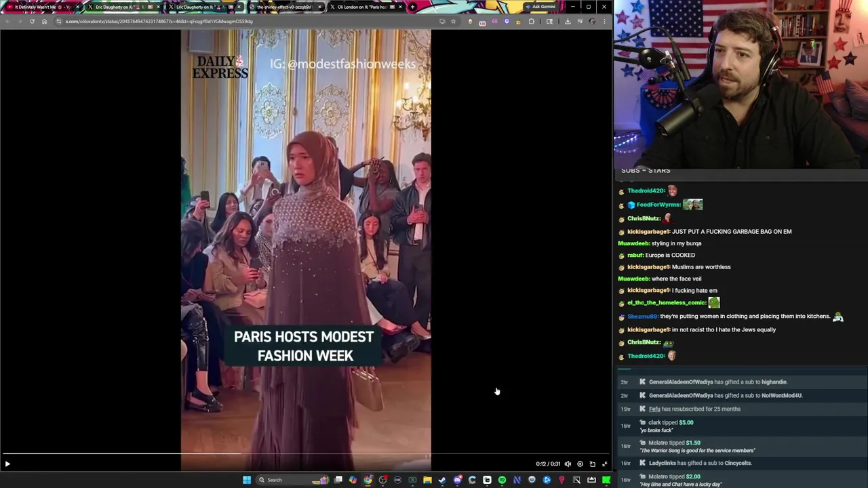Viewport: 868px width, 488px height.
Task: Open Ask Gemini button
Action: (x=540, y=7)
